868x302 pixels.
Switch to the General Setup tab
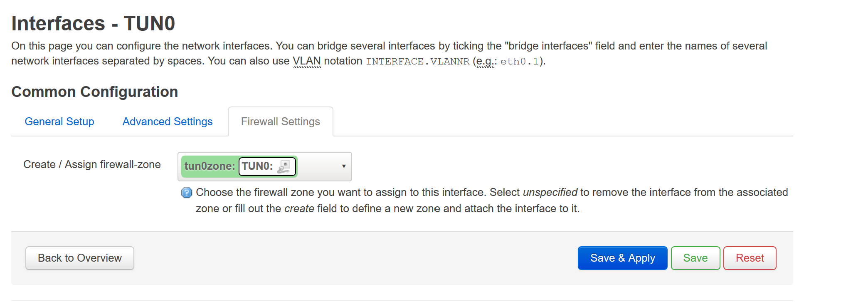coord(59,121)
